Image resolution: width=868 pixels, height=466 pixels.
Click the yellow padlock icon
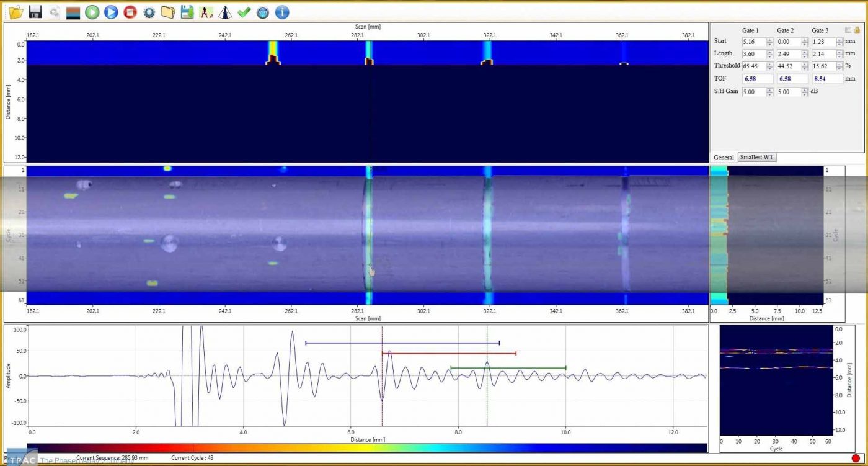click(x=857, y=30)
